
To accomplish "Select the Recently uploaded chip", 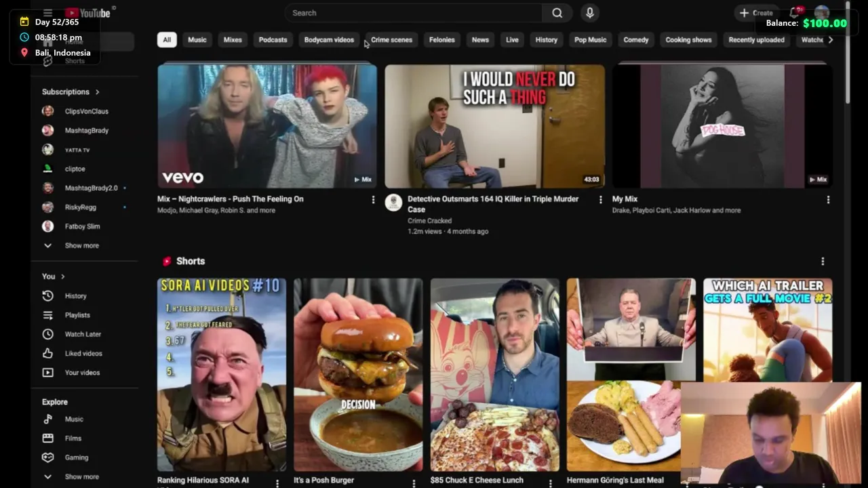I will [x=756, y=39].
